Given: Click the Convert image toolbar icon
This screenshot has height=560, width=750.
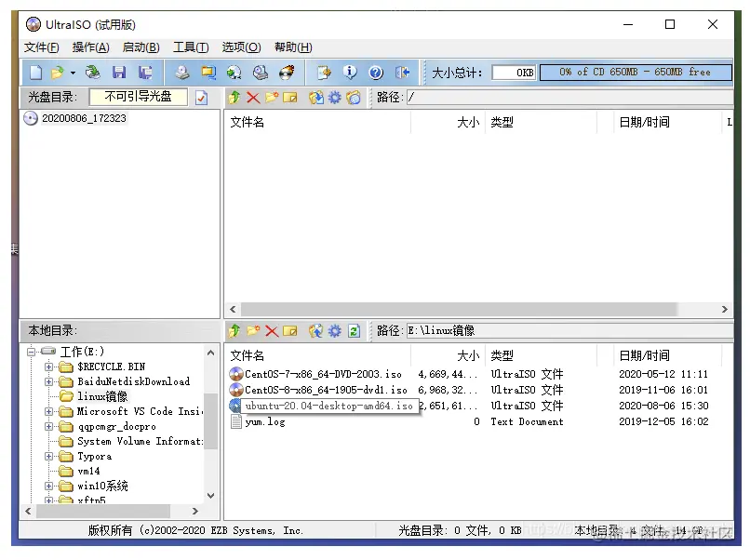Looking at the screenshot, I should point(234,73).
